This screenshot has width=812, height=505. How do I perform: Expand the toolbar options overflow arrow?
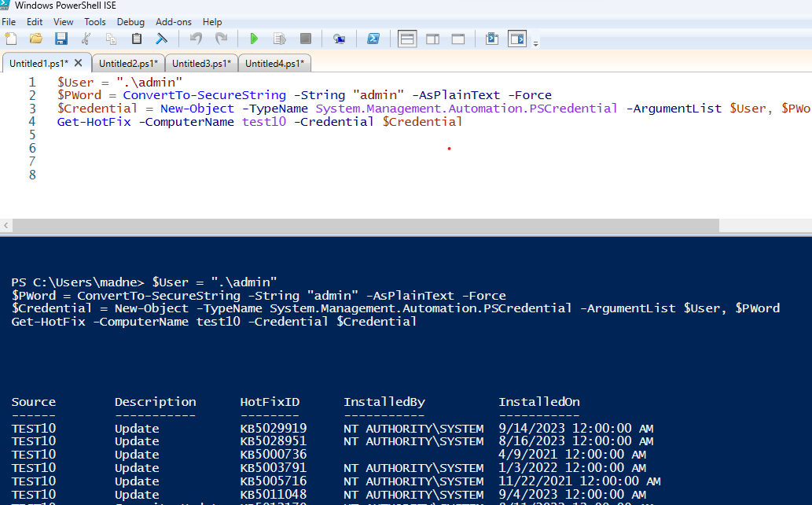[x=536, y=44]
